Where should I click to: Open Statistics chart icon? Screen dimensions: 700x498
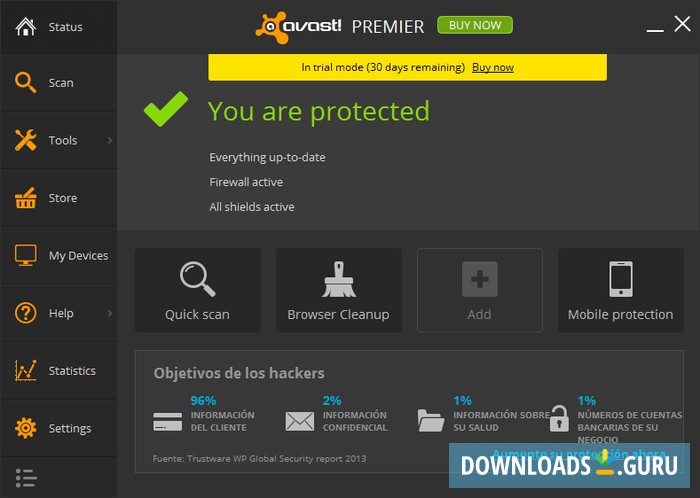tap(25, 370)
